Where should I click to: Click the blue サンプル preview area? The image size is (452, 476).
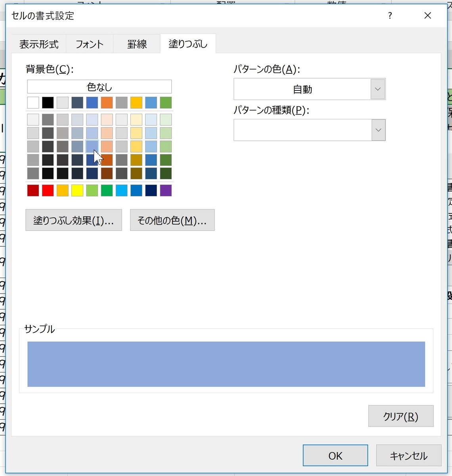tap(226, 364)
